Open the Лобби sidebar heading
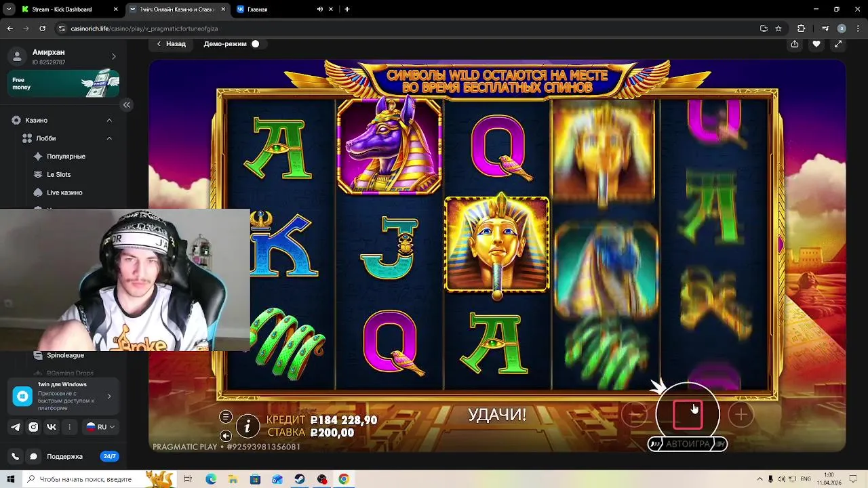Viewport: 868px width, 488px height. [46, 138]
